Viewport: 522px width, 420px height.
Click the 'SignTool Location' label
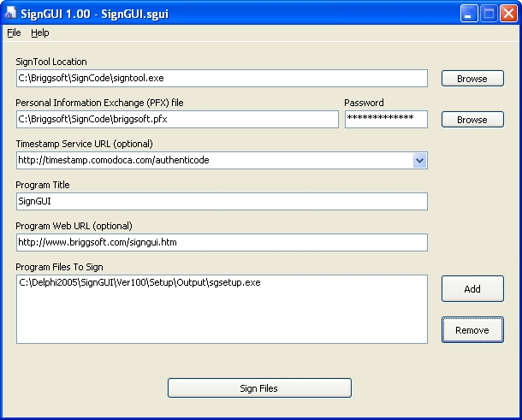51,62
